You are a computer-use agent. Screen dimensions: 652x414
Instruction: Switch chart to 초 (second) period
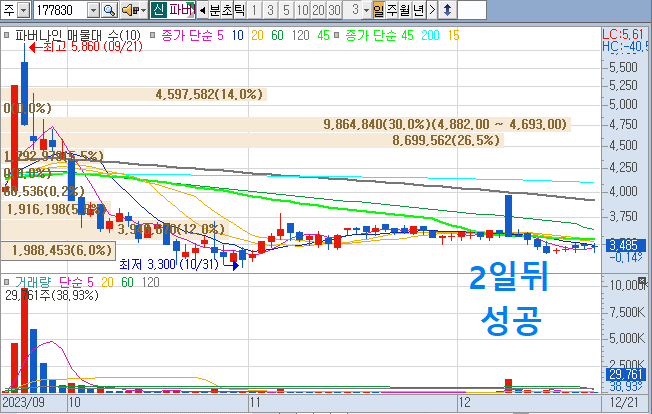tap(227, 10)
